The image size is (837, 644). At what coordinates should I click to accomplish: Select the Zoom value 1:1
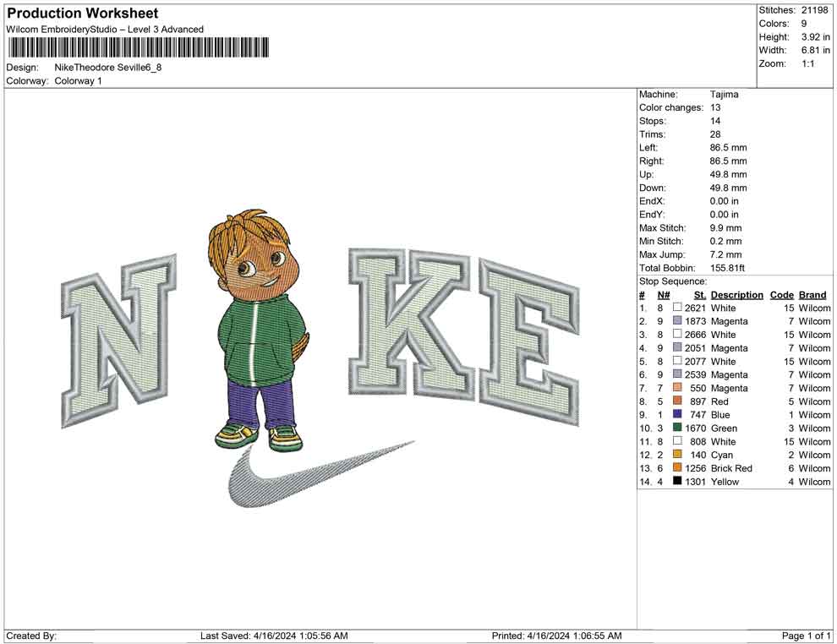(x=807, y=63)
